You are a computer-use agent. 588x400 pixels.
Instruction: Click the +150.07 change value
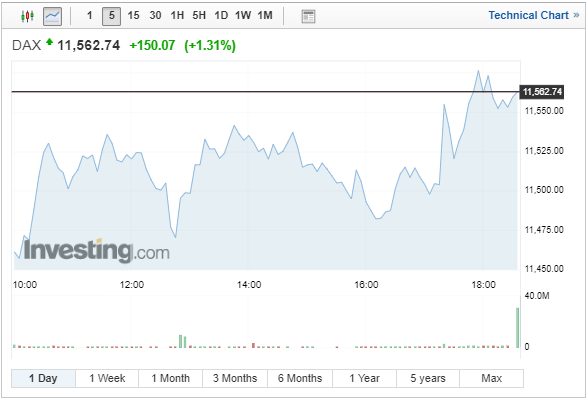pos(152,45)
